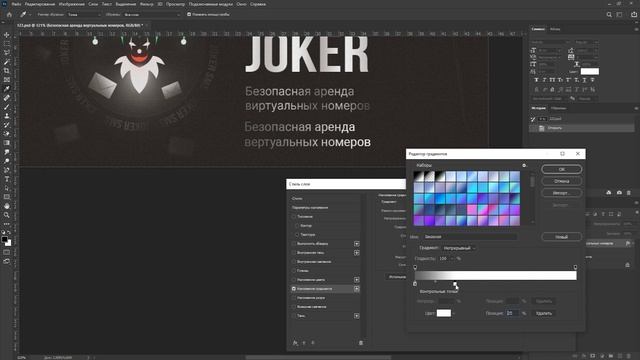
Task: Click the white color stop swatch (Цвет)
Action: [x=444, y=313]
